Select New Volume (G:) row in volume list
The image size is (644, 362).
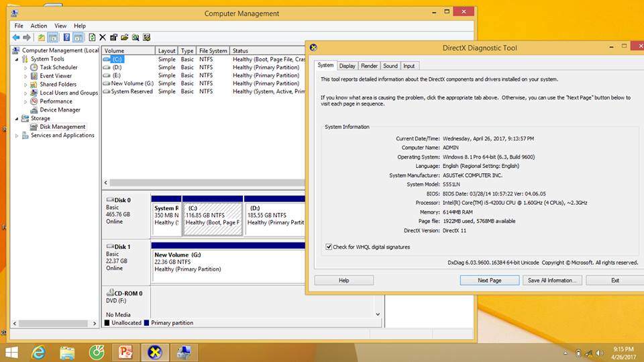click(203, 83)
